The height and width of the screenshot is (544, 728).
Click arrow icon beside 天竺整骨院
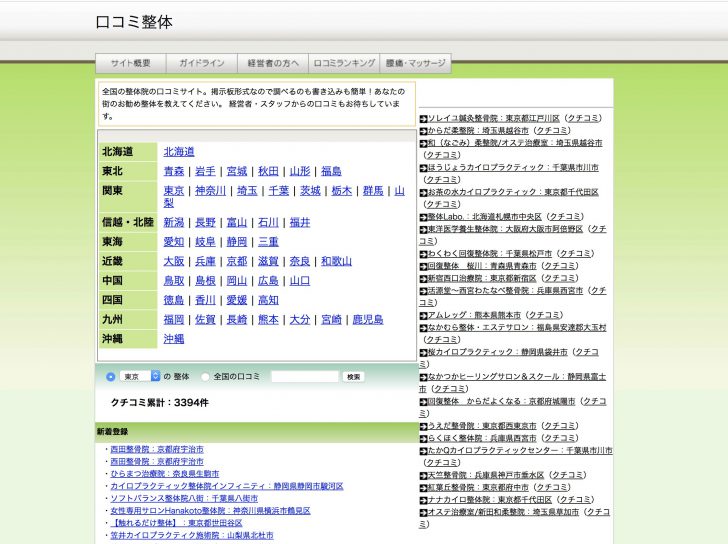tap(423, 475)
